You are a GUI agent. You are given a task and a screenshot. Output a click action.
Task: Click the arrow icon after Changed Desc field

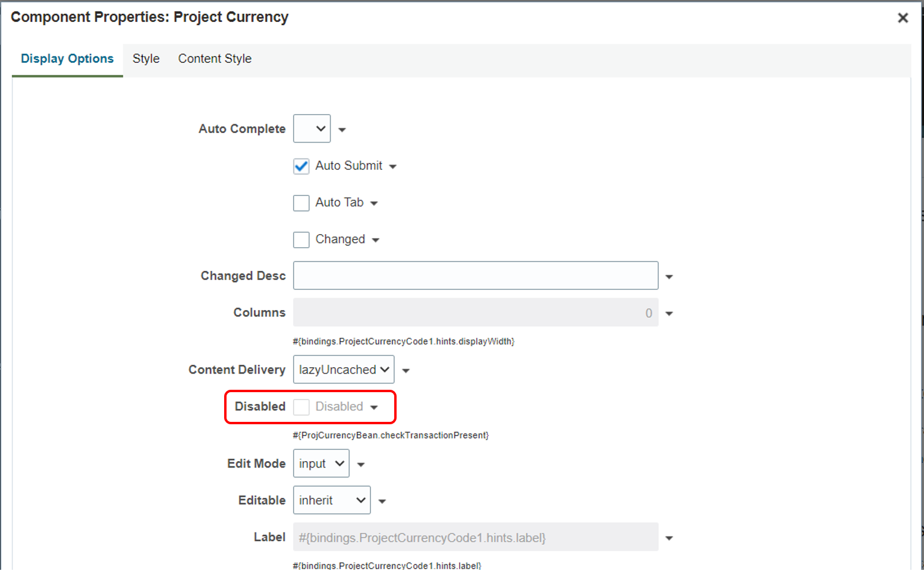pos(669,277)
